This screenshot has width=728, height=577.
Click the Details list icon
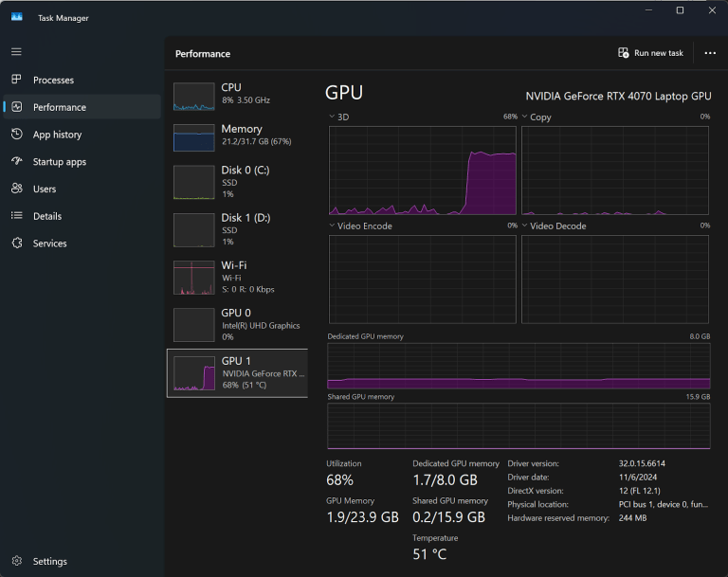pos(16,216)
